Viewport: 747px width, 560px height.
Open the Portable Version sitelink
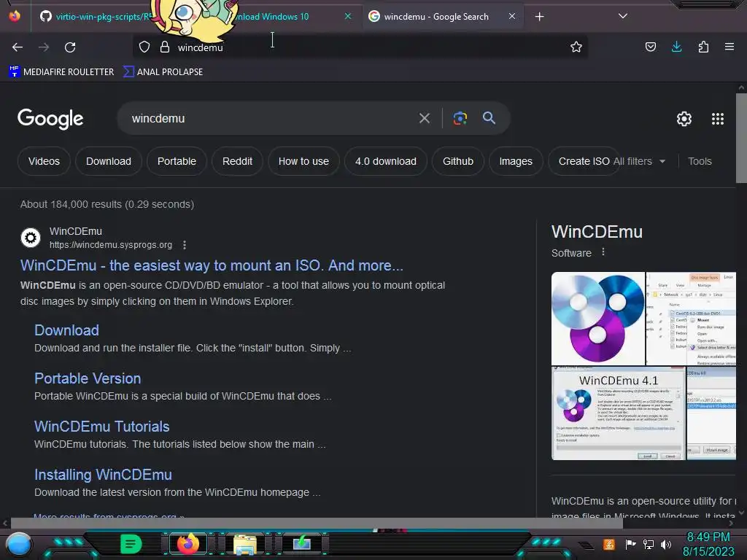click(88, 378)
